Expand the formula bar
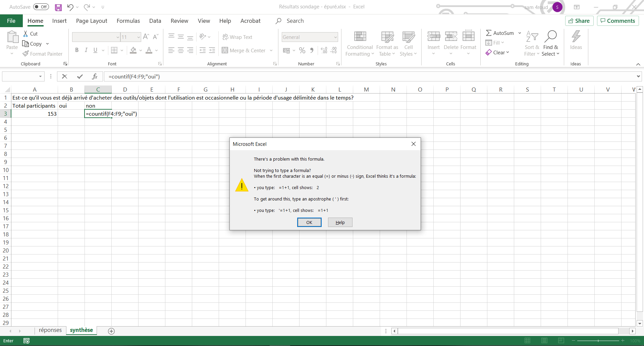This screenshot has height=346, width=644. [638, 76]
